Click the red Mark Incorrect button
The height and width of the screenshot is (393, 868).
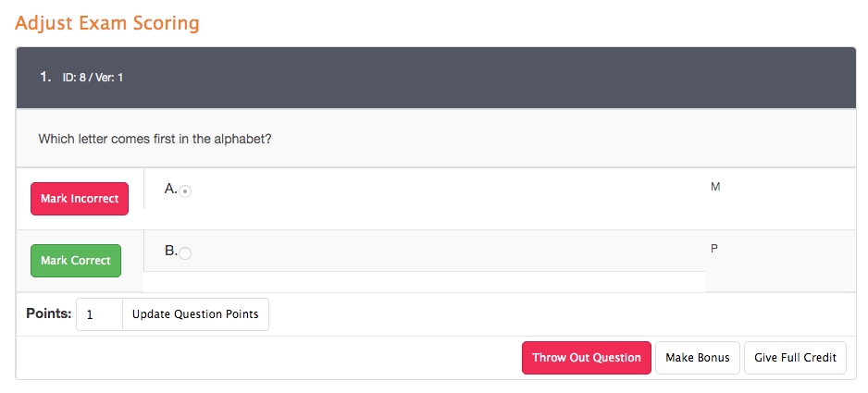pyautogui.click(x=80, y=199)
